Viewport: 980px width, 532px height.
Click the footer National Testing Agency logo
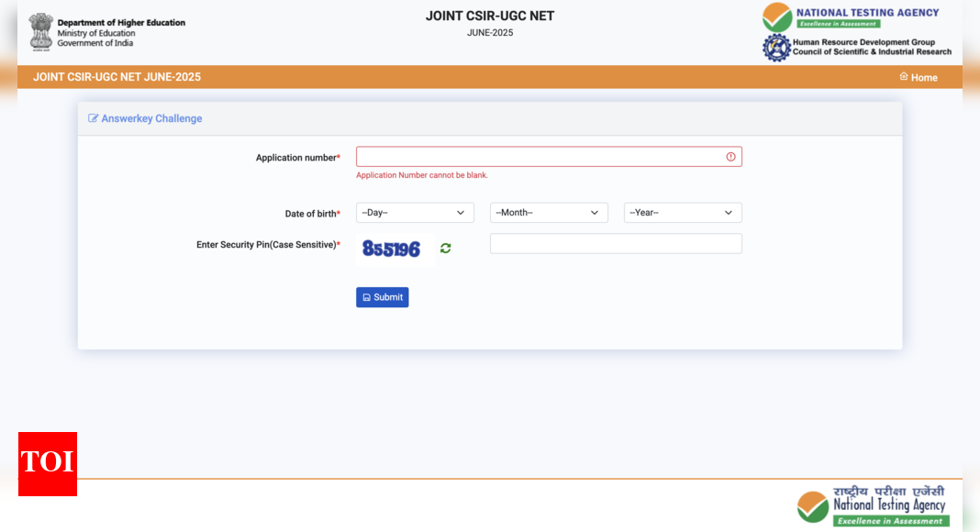(872, 506)
